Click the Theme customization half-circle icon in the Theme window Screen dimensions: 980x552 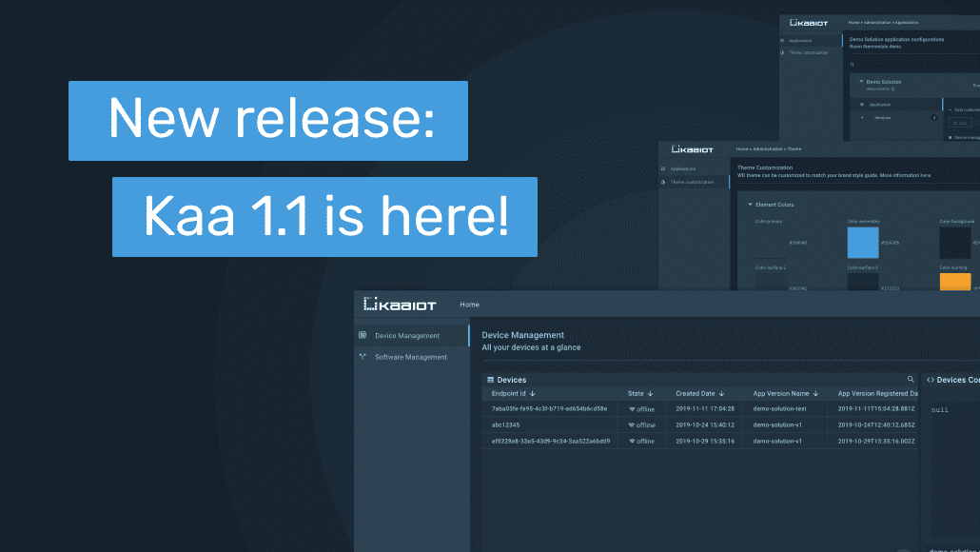(x=663, y=182)
